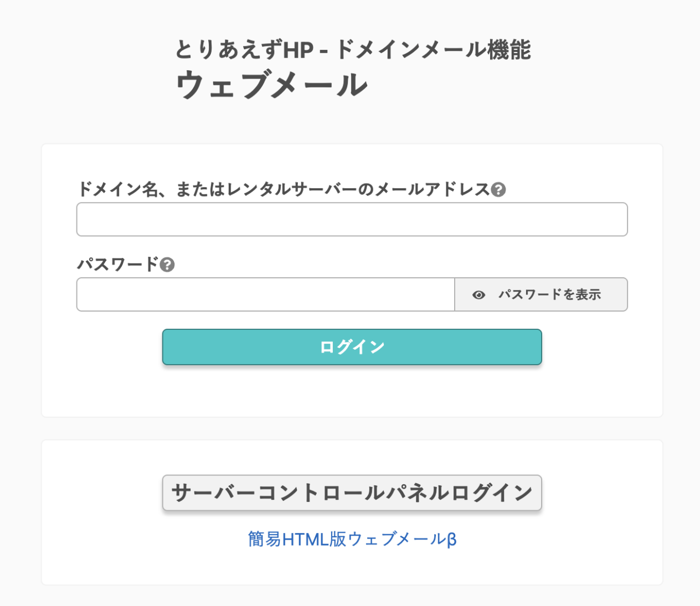Viewport: 700px width, 606px height.
Task: Click the help icon beside the domain name label
Action: click(x=498, y=190)
